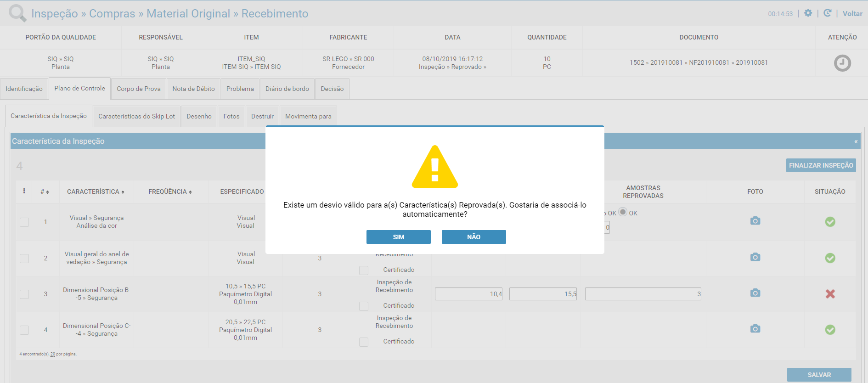Click Visual geral do anel de vedação text
868x383 pixels.
coord(97,258)
